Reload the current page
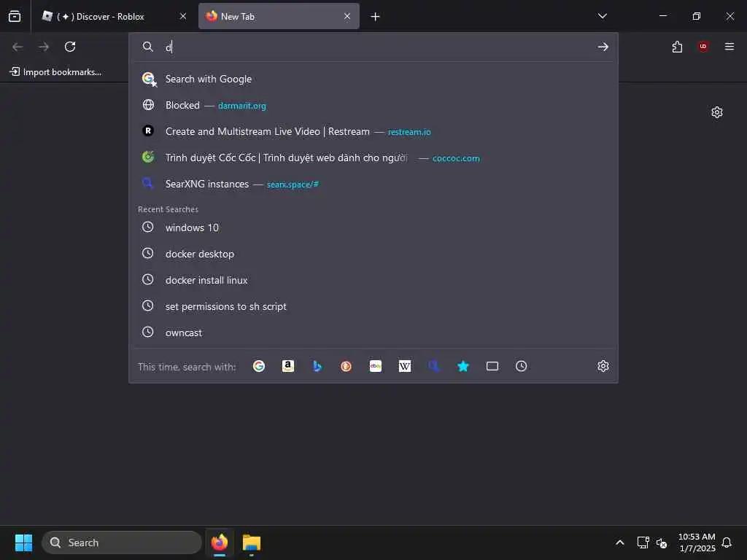 pos(70,47)
